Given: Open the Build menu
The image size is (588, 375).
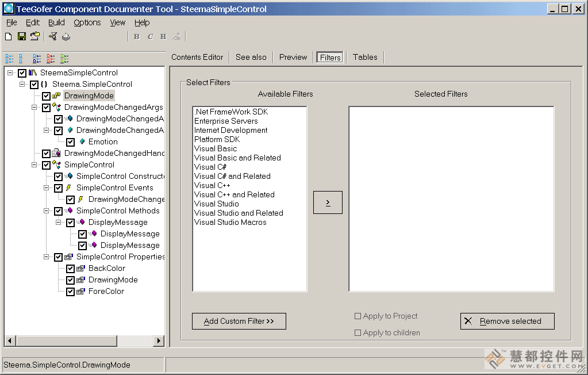Looking at the screenshot, I should (x=56, y=22).
